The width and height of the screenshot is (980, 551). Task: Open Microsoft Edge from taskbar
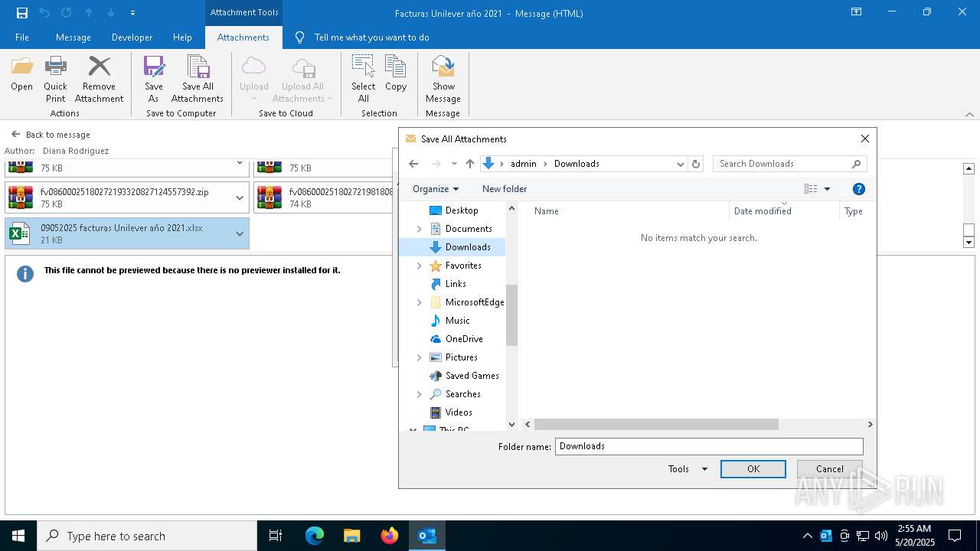pos(315,536)
